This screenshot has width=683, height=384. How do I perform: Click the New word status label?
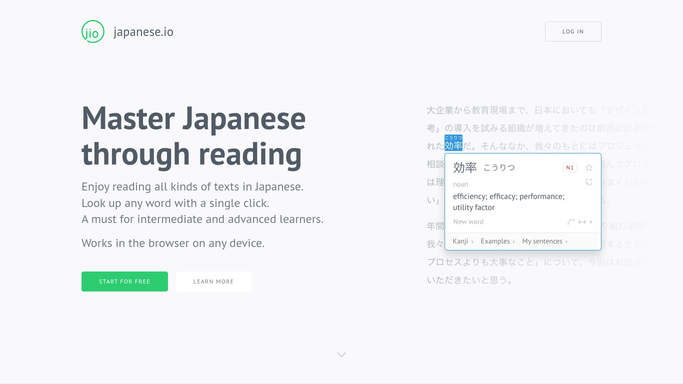pos(468,222)
